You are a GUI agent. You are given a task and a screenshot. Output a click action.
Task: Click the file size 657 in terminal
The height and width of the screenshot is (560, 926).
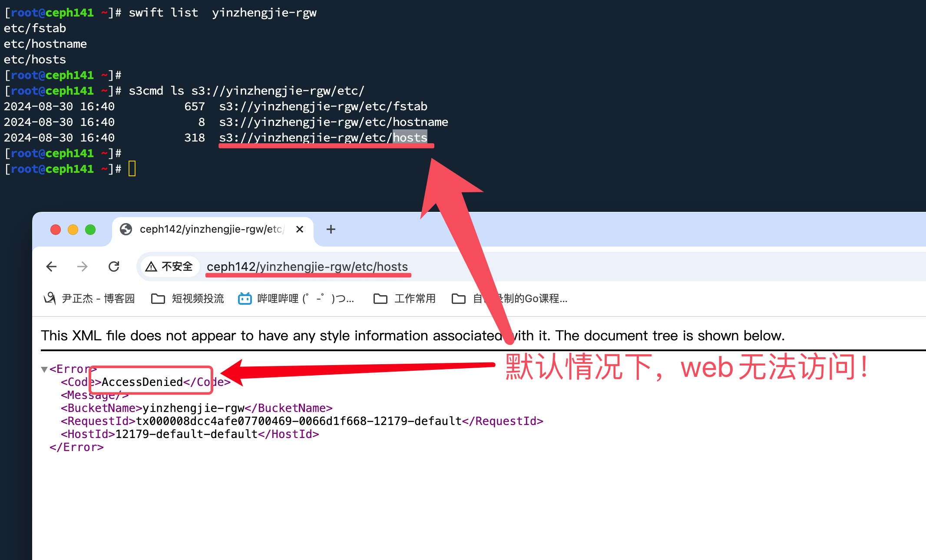pyautogui.click(x=195, y=106)
